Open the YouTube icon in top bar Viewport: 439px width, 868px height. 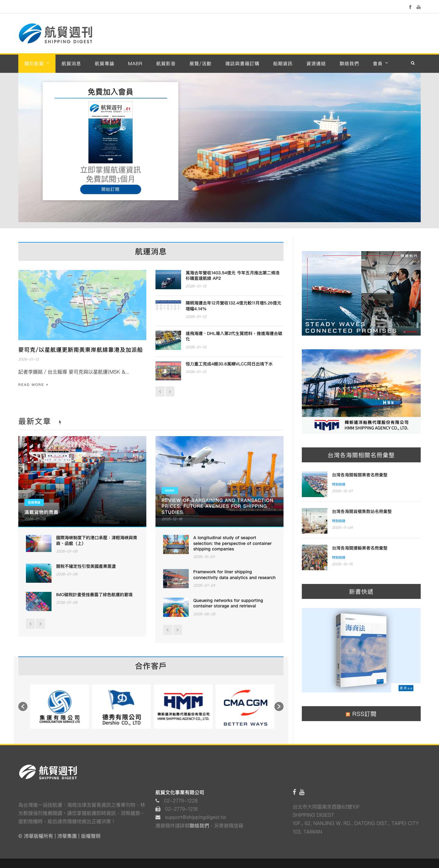tap(419, 7)
